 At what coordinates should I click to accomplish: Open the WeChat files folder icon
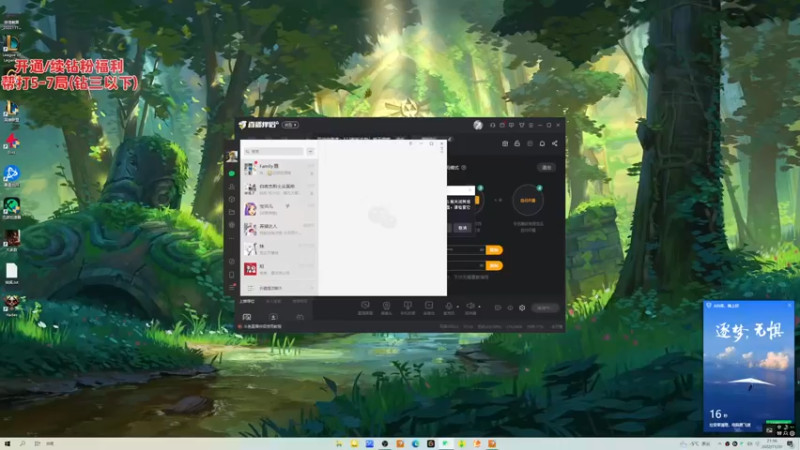[x=232, y=212]
